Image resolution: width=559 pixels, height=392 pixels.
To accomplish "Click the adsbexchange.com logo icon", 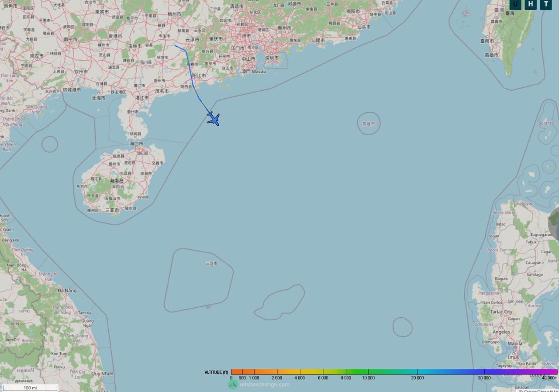I will 233,384.
